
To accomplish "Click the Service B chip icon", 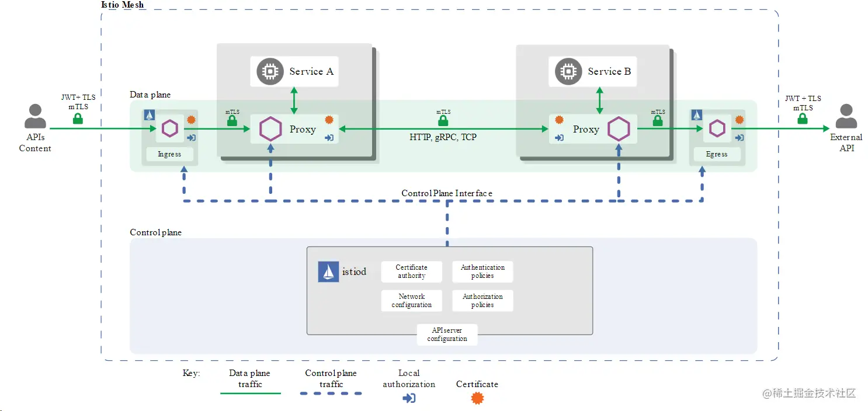I will click(568, 71).
